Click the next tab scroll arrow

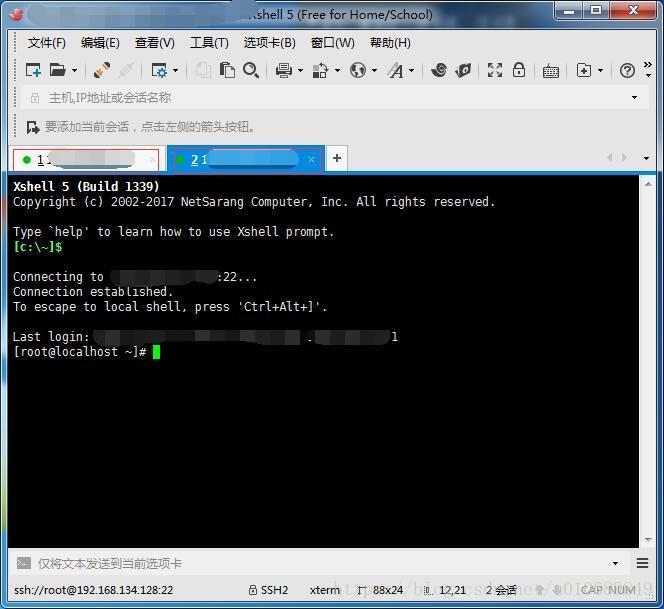[624, 158]
